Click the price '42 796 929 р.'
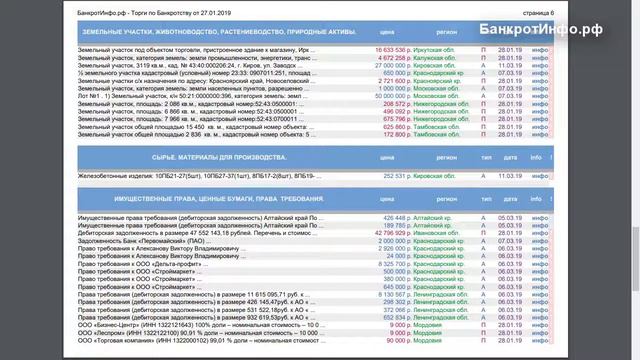Viewport: 640px width, 360px height. (x=393, y=233)
